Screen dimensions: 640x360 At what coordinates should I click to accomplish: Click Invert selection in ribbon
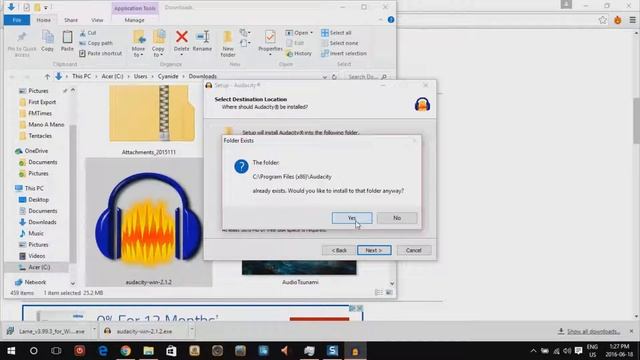344,53
